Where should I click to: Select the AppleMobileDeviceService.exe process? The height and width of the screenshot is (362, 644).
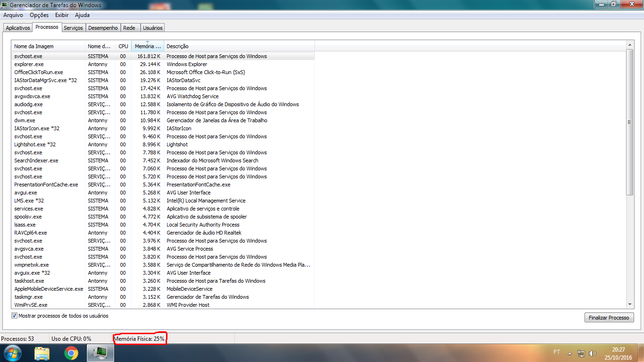click(x=163, y=289)
